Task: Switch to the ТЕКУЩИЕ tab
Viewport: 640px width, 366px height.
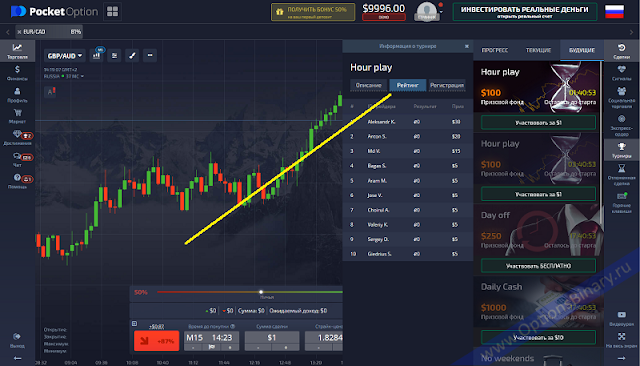Action: tap(538, 50)
